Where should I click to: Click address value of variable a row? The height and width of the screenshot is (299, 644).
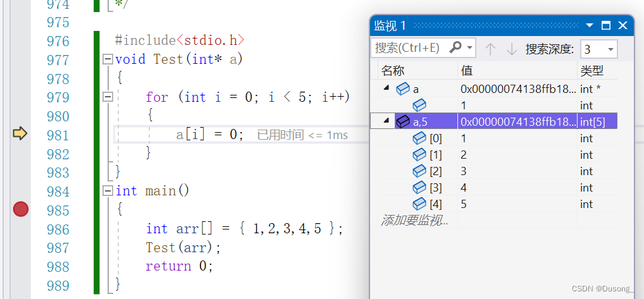(x=518, y=88)
